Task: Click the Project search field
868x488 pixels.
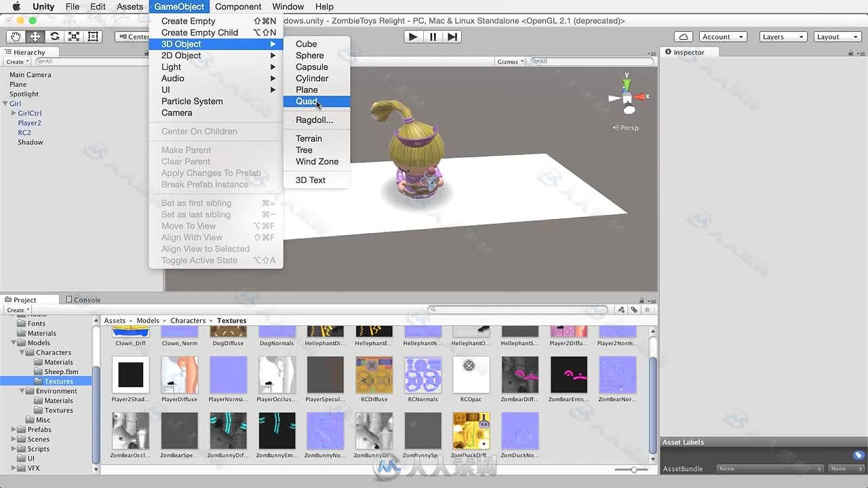Action: coord(519,310)
